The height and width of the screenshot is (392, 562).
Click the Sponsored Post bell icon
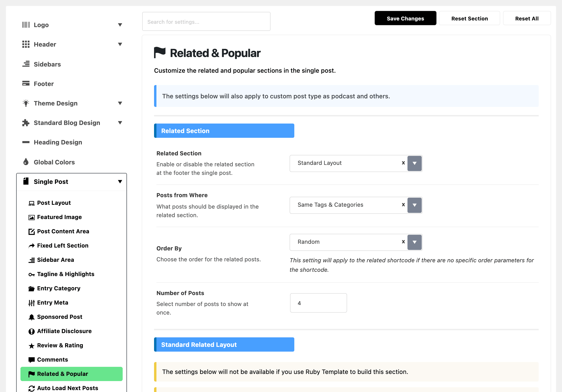[32, 317]
